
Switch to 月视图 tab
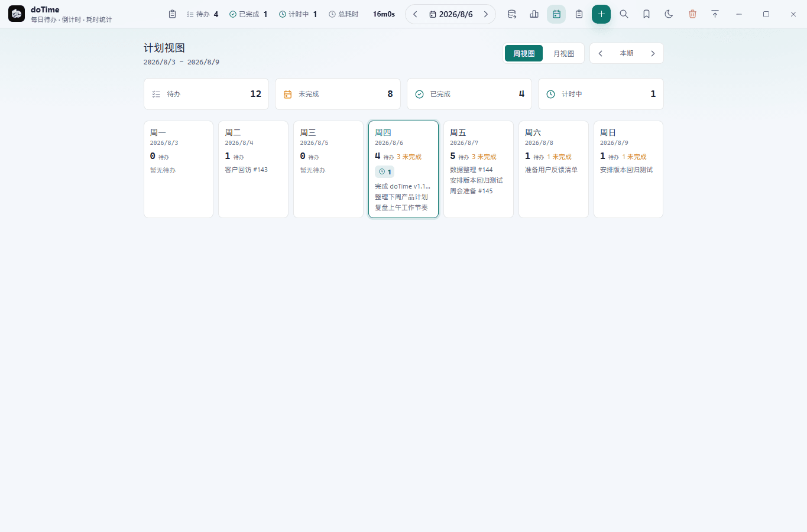click(x=563, y=53)
